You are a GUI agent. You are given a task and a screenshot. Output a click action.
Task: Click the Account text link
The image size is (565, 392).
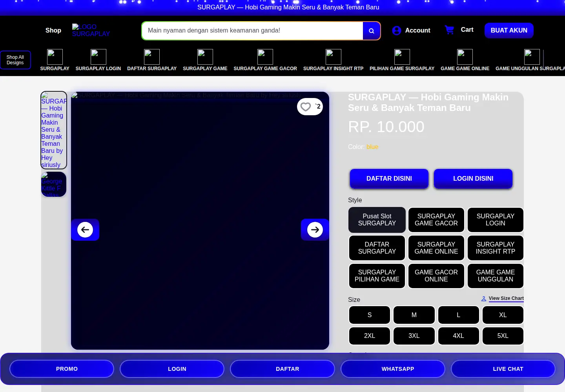(x=417, y=31)
